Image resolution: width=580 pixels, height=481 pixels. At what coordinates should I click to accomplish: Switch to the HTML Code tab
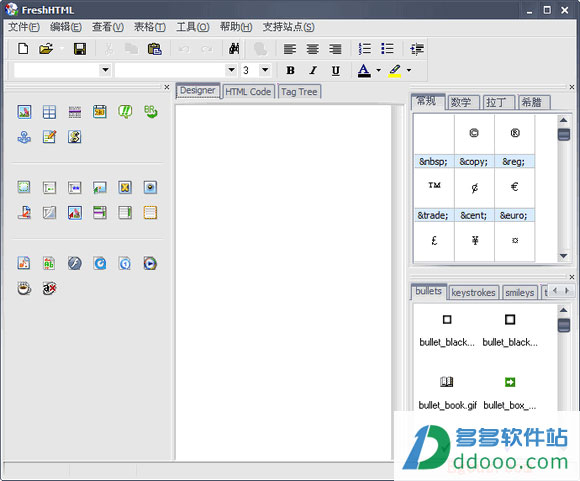coord(248,91)
